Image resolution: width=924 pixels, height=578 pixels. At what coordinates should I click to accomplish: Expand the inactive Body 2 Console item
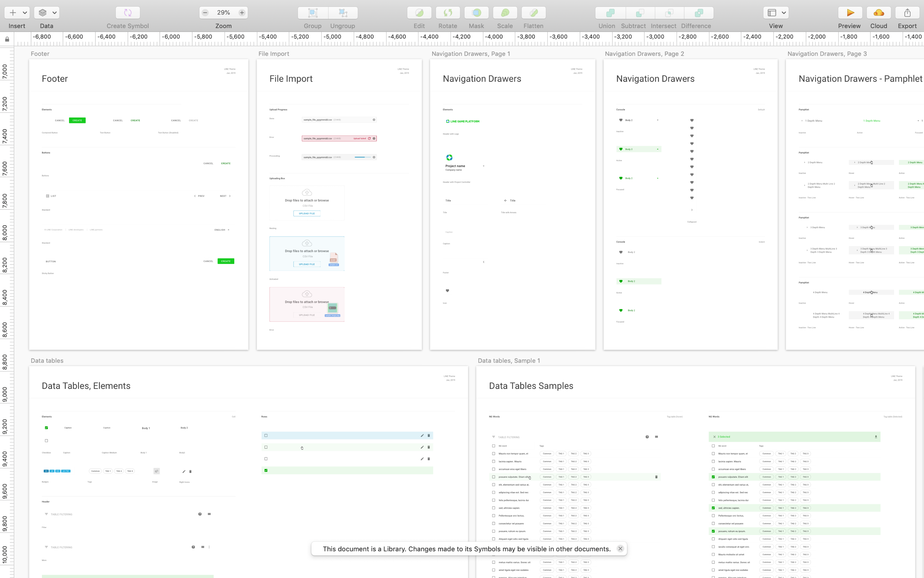click(657, 120)
